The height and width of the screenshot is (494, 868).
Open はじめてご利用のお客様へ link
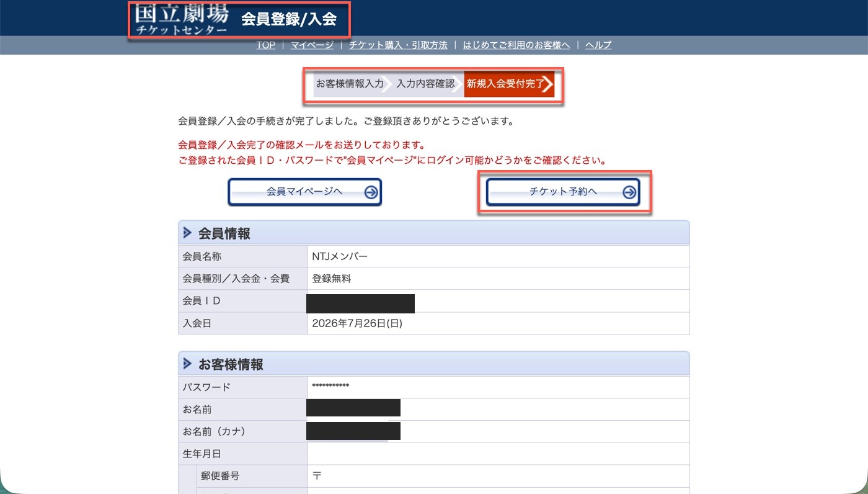click(516, 45)
